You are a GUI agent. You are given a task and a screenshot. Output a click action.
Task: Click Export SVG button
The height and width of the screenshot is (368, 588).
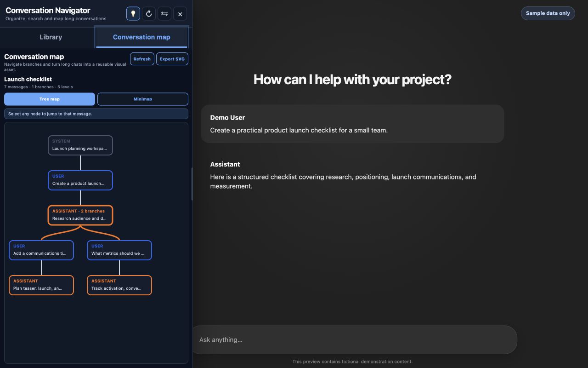[x=172, y=59]
